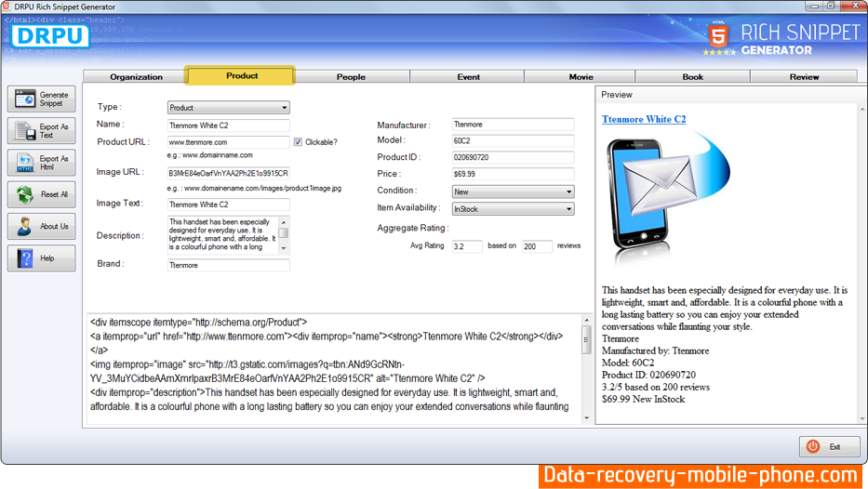Open the About Us icon button
This screenshot has height=489, width=868.
click(42, 226)
